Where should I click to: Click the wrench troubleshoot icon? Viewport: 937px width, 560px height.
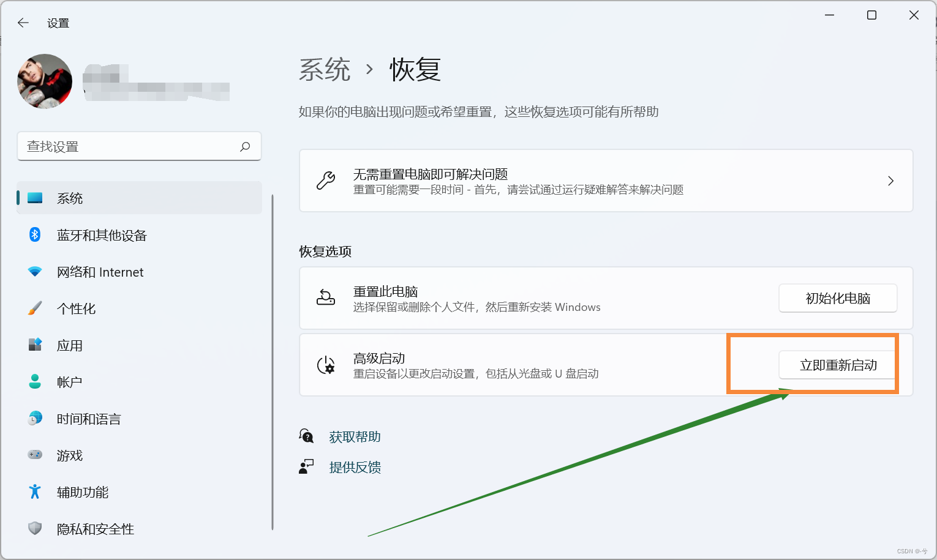click(326, 181)
